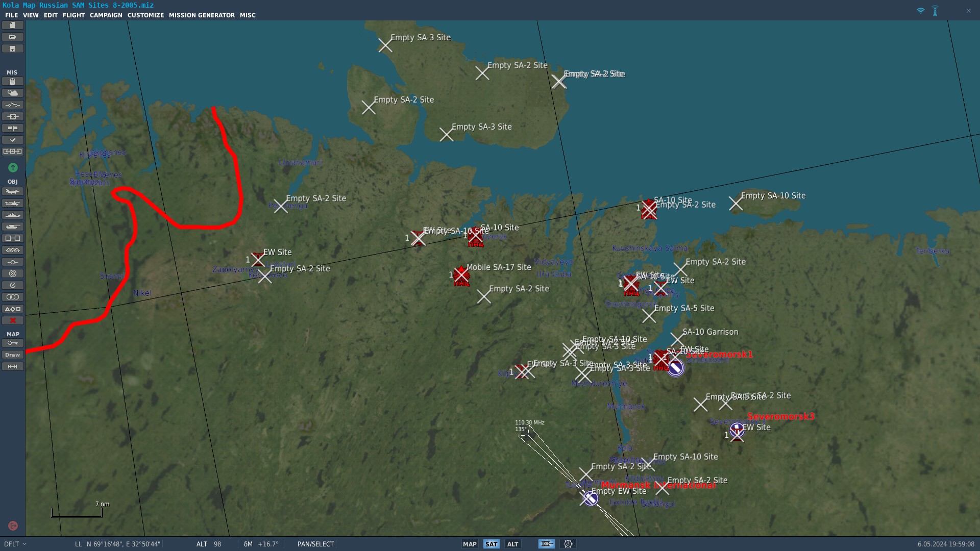The image size is (980, 551).
Task: Expand the DFLT dropdown in status bar
Action: (15, 544)
